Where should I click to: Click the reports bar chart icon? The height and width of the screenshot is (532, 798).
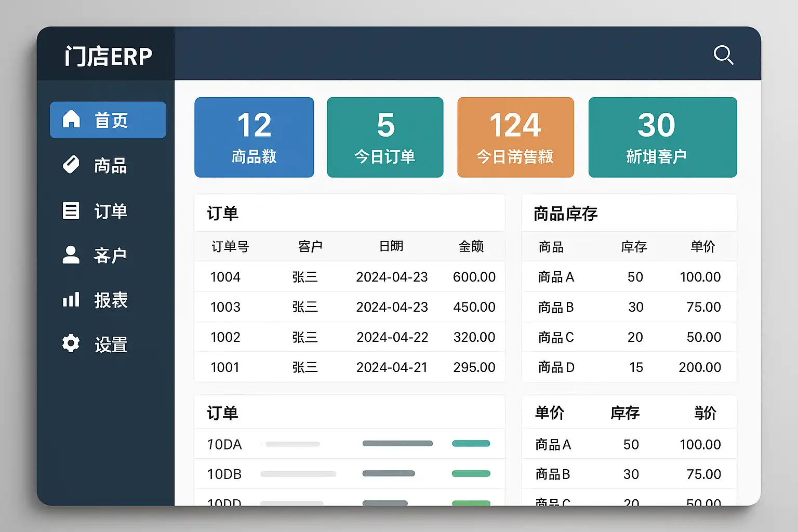[71, 300]
